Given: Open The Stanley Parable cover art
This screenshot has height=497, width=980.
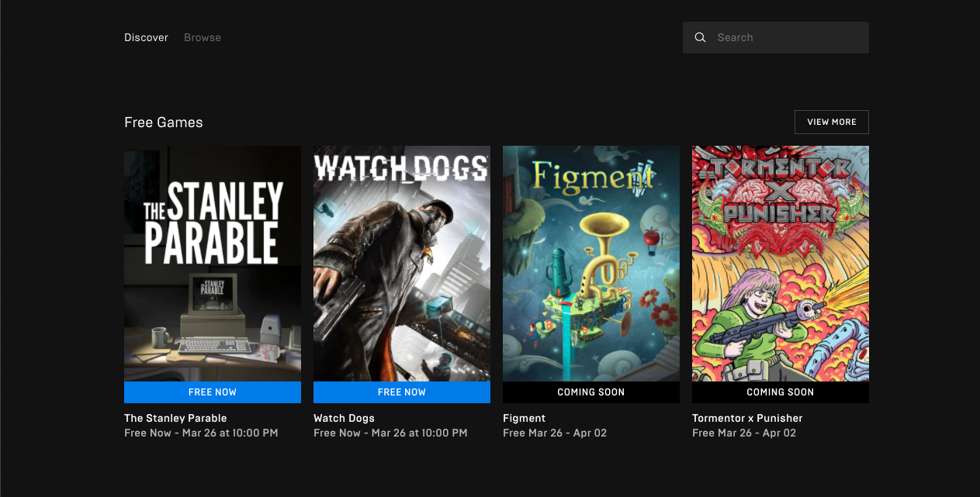Looking at the screenshot, I should (213, 264).
